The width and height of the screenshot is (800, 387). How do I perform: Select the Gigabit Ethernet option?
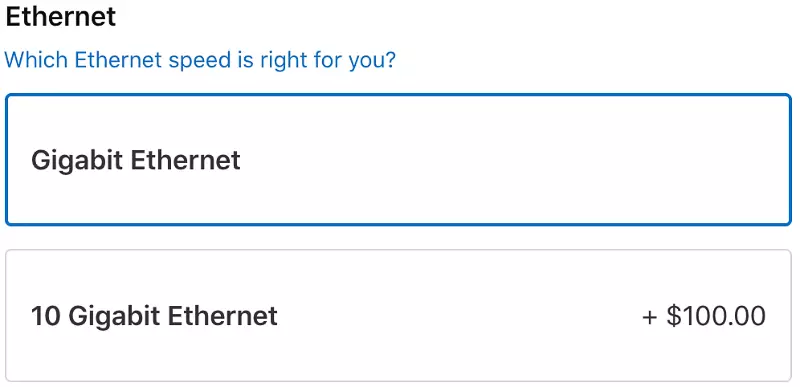pyautogui.click(x=398, y=159)
